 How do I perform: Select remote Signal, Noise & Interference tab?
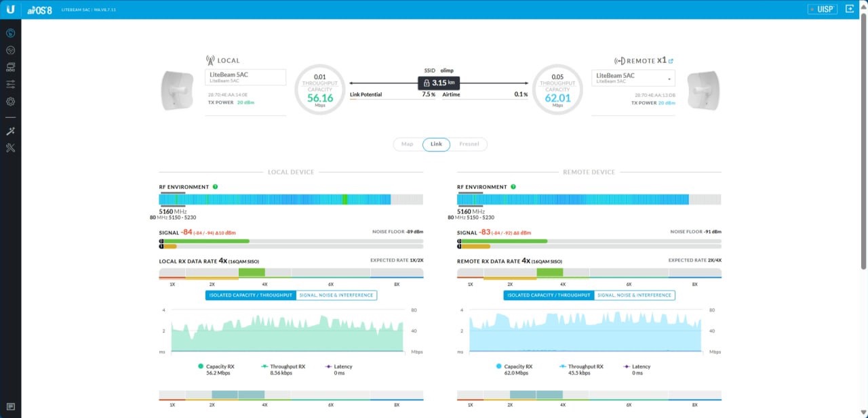[x=635, y=295]
